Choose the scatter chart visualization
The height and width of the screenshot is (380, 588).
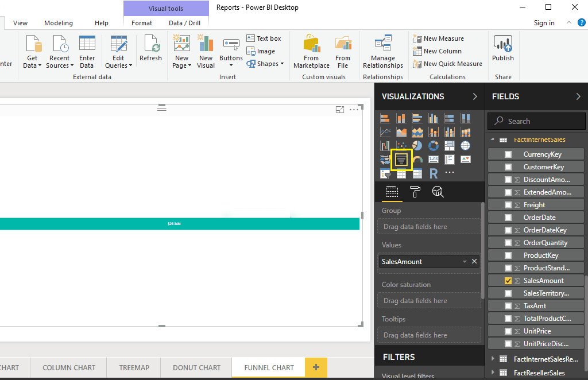(x=401, y=146)
